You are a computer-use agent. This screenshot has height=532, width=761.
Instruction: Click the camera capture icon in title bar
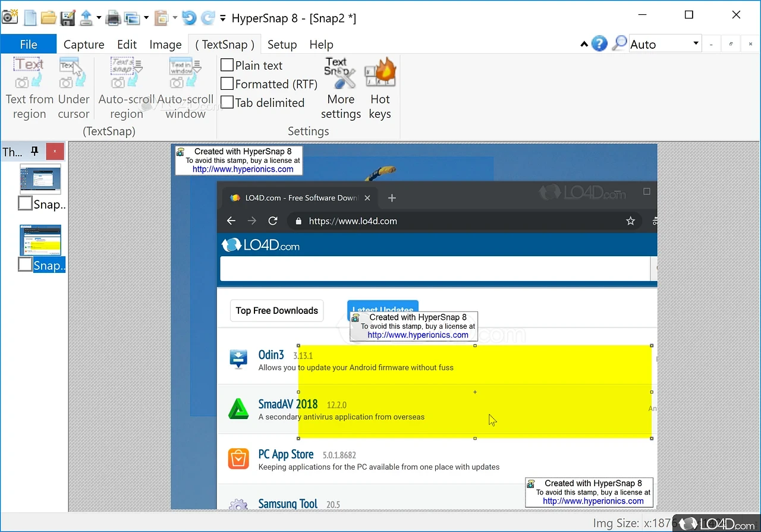click(x=10, y=17)
